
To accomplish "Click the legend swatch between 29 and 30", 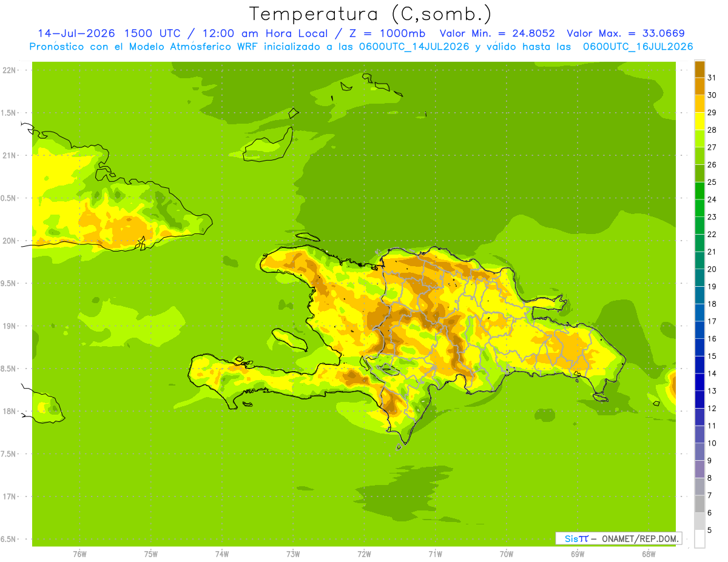I will [x=699, y=104].
